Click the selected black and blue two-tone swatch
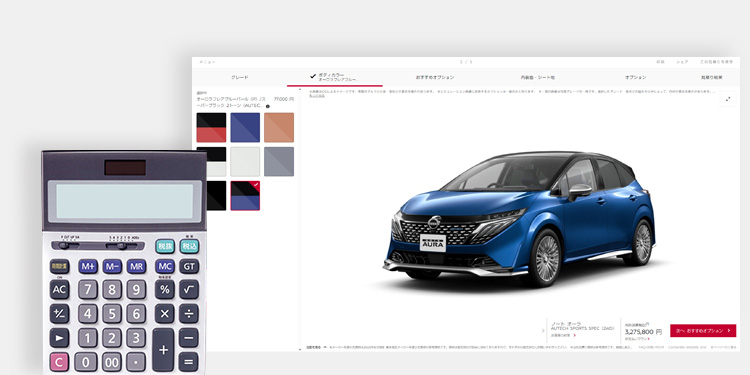 click(x=245, y=196)
